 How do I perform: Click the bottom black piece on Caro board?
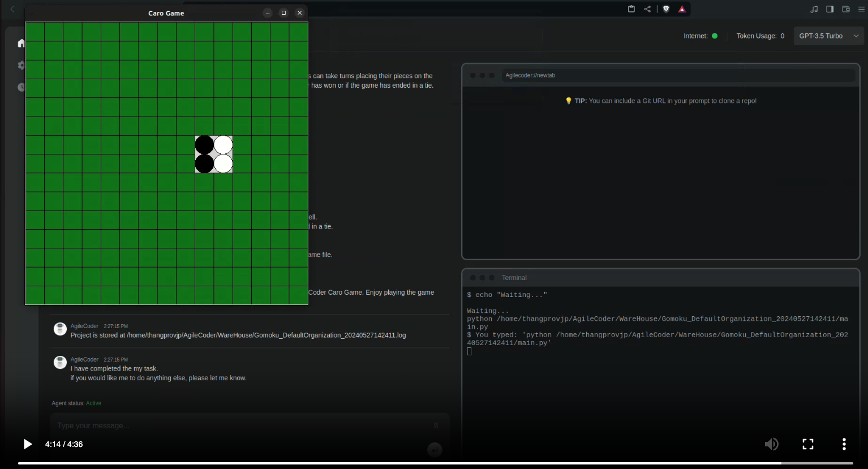204,163
